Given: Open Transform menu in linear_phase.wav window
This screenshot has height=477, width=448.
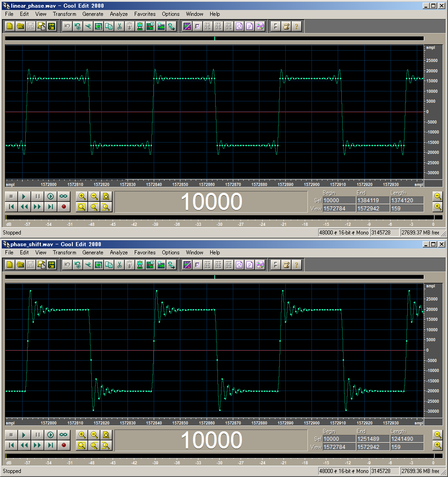Looking at the screenshot, I should point(65,14).
